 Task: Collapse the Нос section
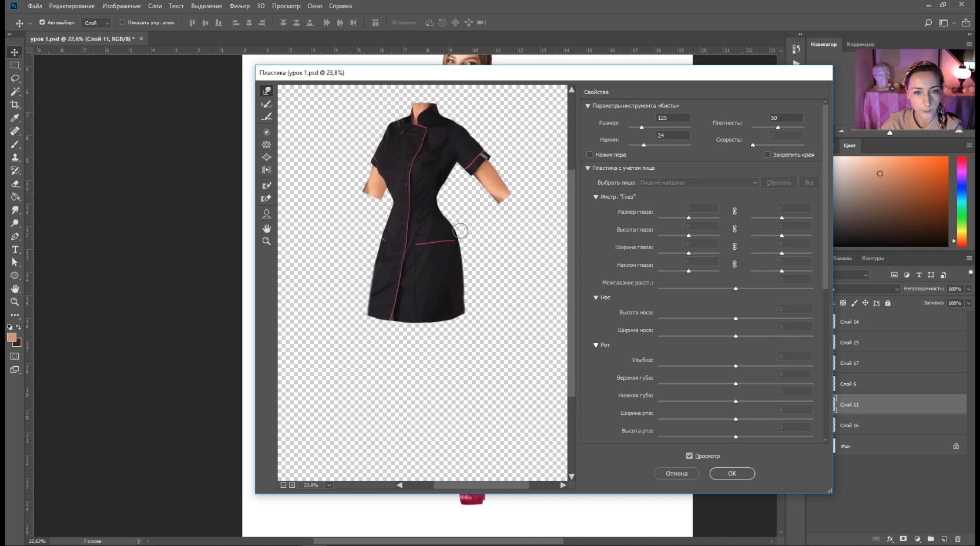(x=596, y=297)
